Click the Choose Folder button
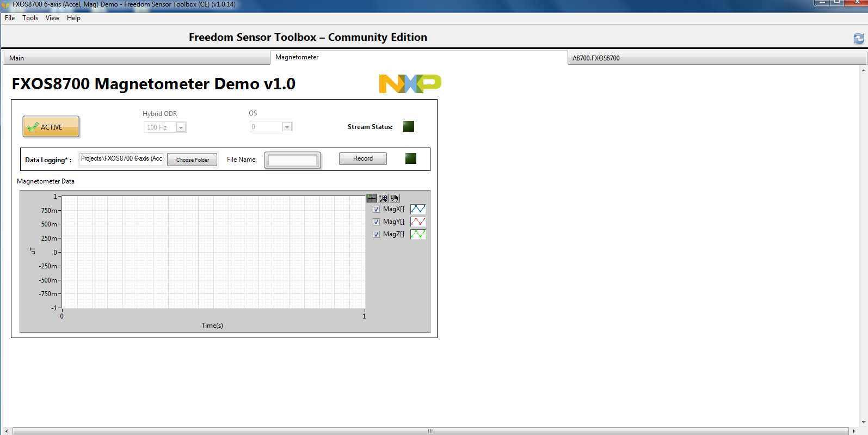 [x=192, y=160]
